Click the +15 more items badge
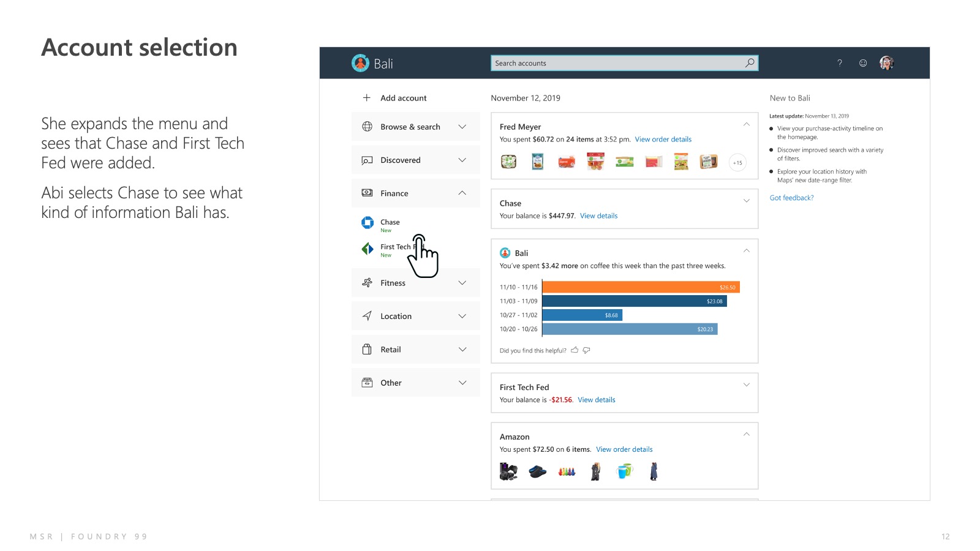The width and height of the screenshot is (980, 551). [x=737, y=163]
